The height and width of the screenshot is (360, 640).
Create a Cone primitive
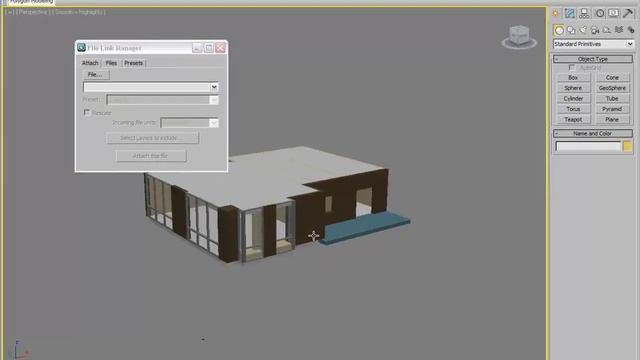[612, 78]
